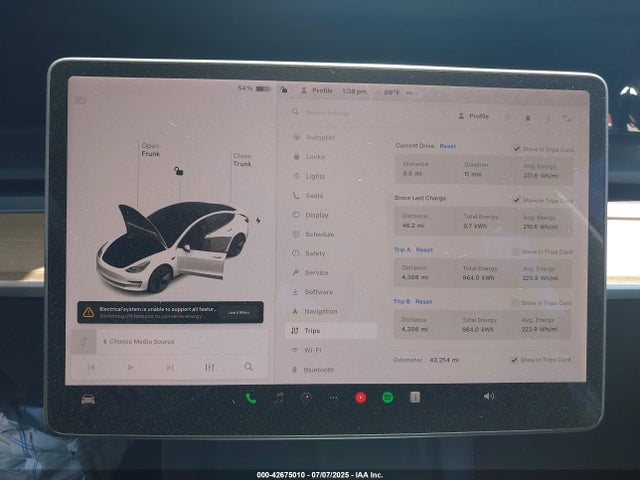Reset Trip A

click(x=424, y=250)
